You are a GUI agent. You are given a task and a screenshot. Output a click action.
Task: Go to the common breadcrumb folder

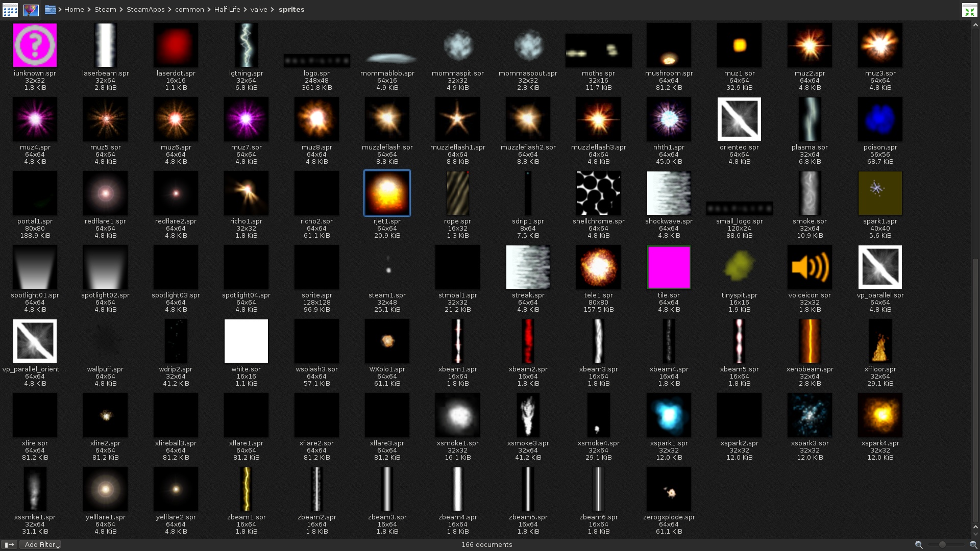click(x=189, y=10)
